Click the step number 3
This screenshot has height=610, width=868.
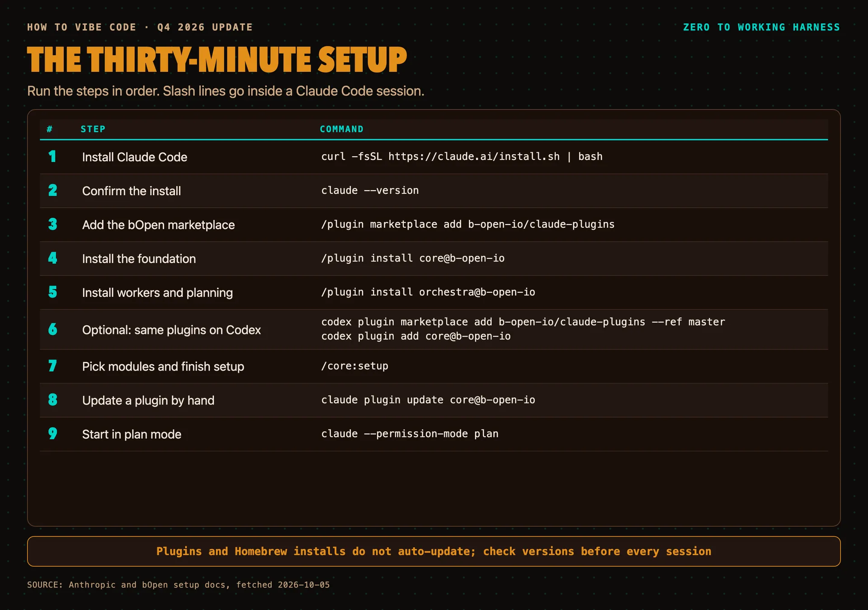52,224
